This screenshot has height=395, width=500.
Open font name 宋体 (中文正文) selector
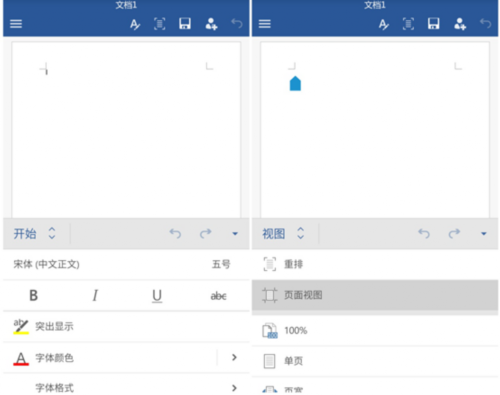[x=46, y=264]
